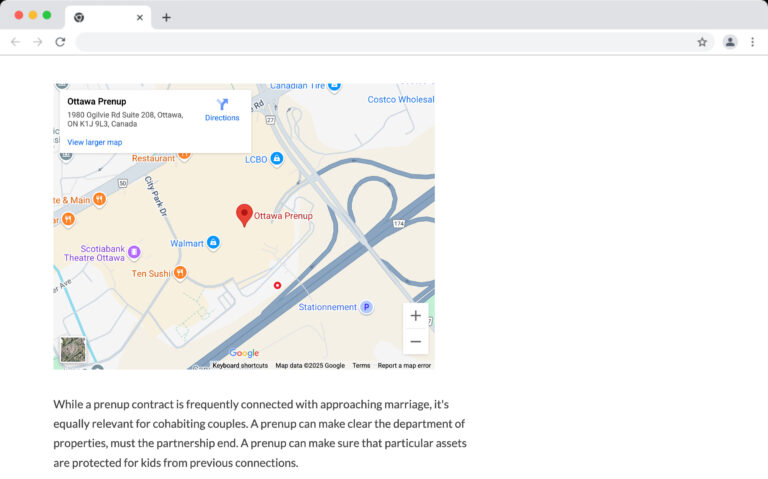Select the Canadian Tire marker icon
Viewport: 768px width, 479px height.
click(334, 87)
